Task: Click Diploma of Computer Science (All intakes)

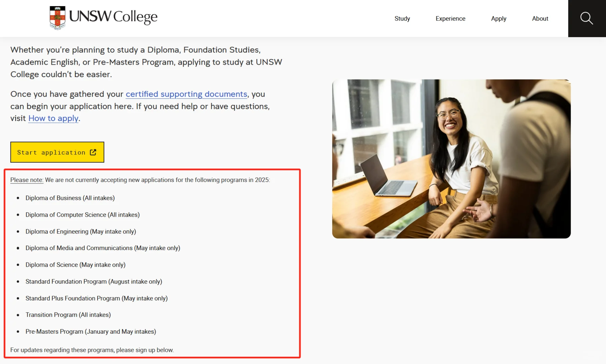Action: (x=83, y=215)
